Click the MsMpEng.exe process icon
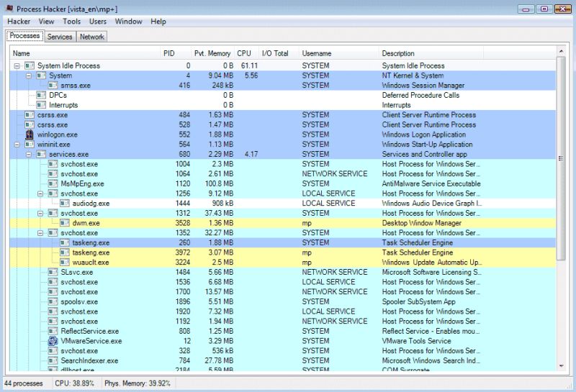Image resolution: width=576 pixels, height=392 pixels. click(x=53, y=183)
